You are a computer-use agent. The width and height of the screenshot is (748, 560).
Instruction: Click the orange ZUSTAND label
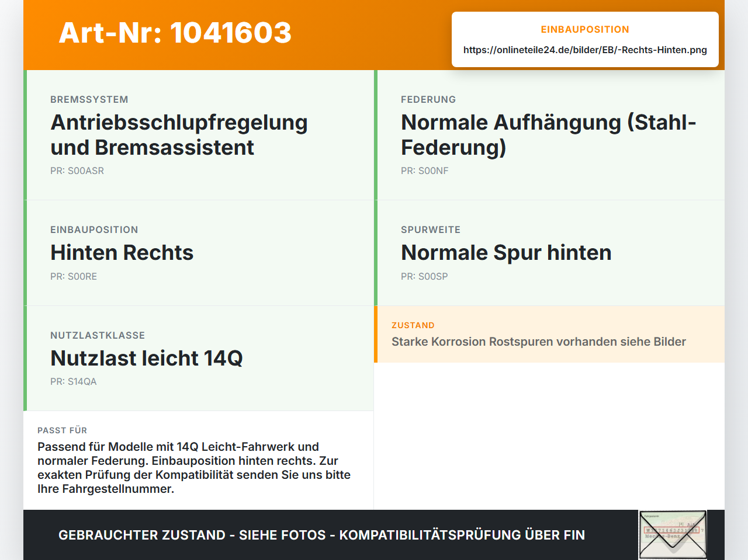pyautogui.click(x=413, y=325)
